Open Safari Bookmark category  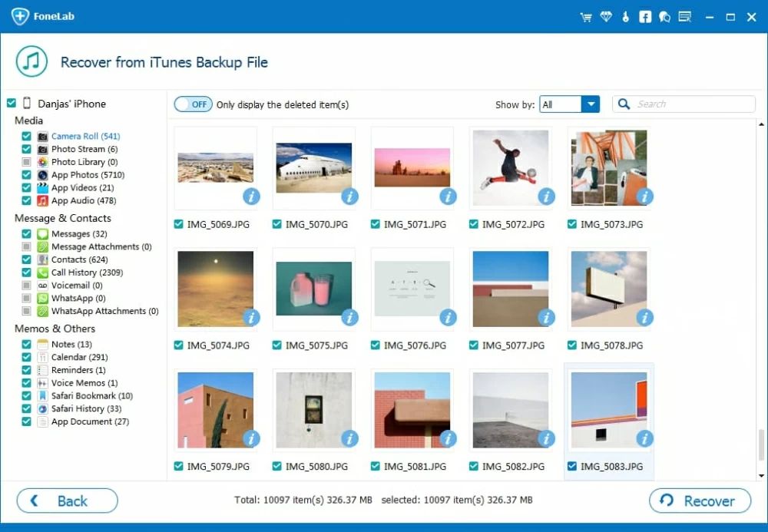pyautogui.click(x=91, y=396)
